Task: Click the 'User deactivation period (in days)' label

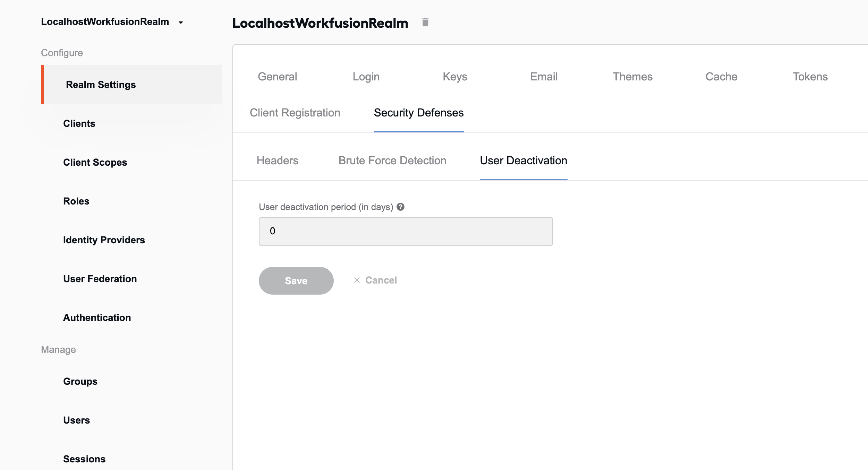Action: click(326, 207)
